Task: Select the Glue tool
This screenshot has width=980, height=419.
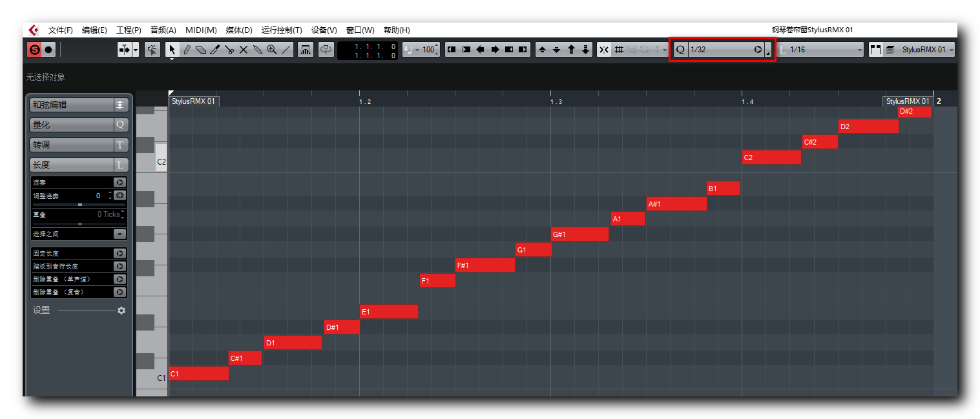Action: coord(258,49)
